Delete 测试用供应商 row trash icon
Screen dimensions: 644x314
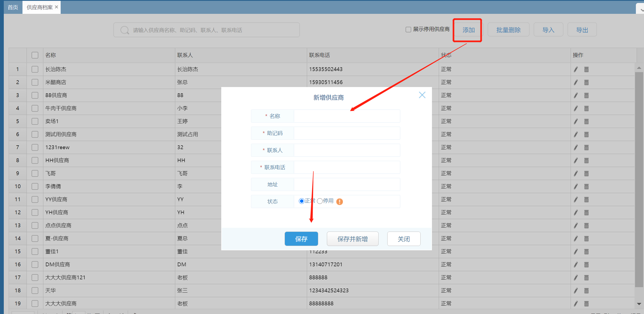tap(586, 134)
